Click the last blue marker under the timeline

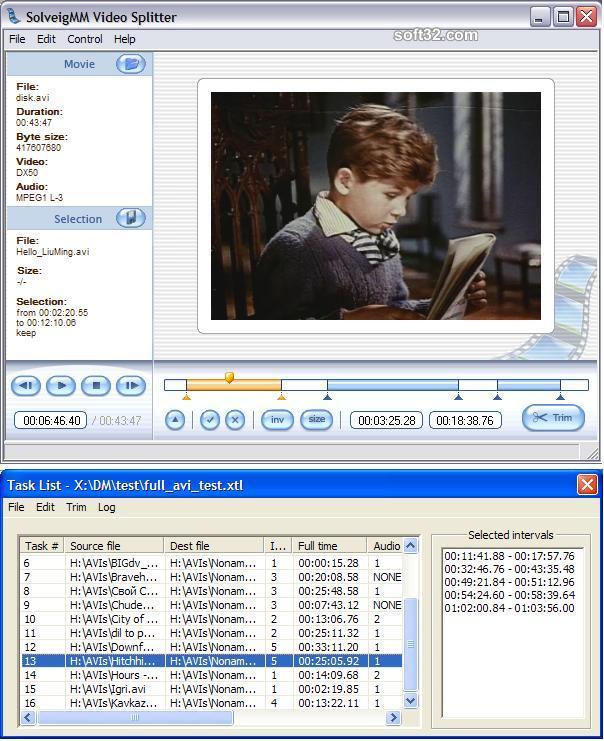[x=560, y=397]
